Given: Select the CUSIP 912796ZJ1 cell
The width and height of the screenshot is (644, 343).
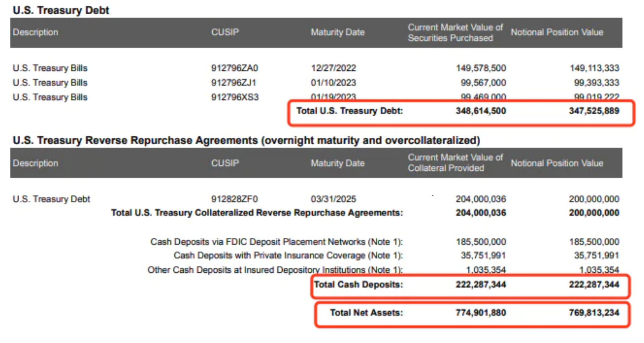Looking at the screenshot, I should point(233,82).
